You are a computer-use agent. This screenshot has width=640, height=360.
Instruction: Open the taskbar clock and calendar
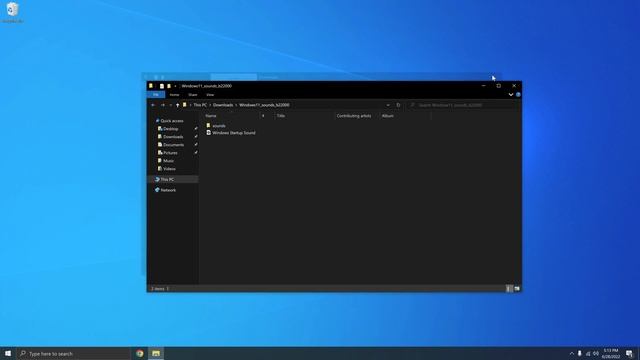(611, 353)
